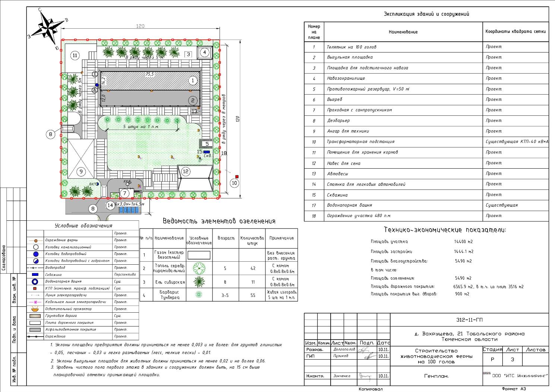This screenshot has width=555, height=392.
Task: Click the silver poplar symbol in greenery table
Action: pyautogui.click(x=199, y=268)
